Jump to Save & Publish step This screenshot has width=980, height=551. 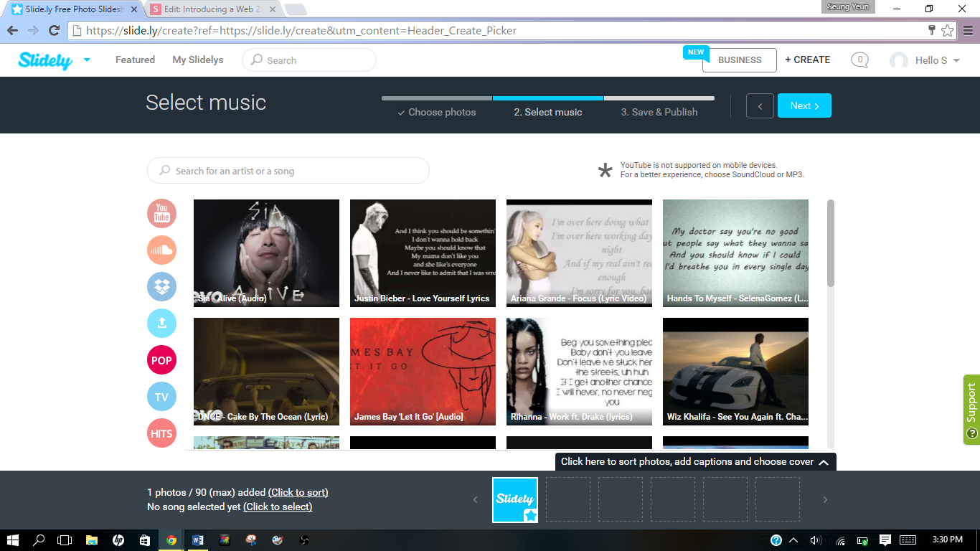coord(659,112)
